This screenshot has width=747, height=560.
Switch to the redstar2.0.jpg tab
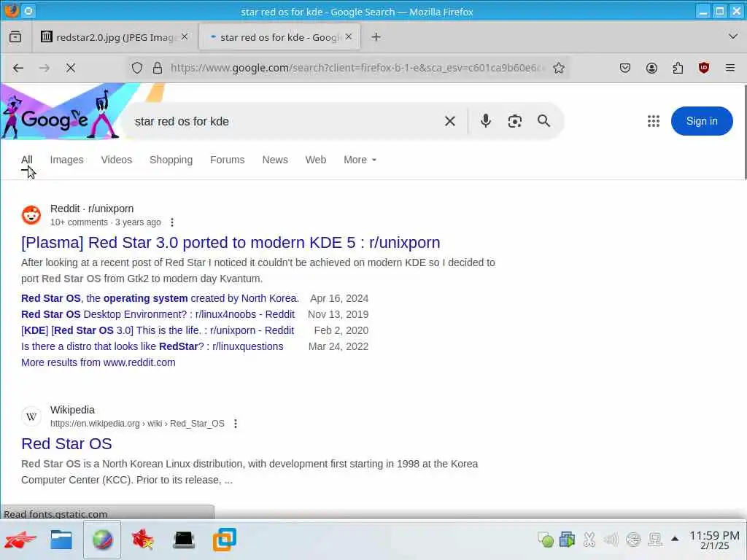tap(115, 36)
